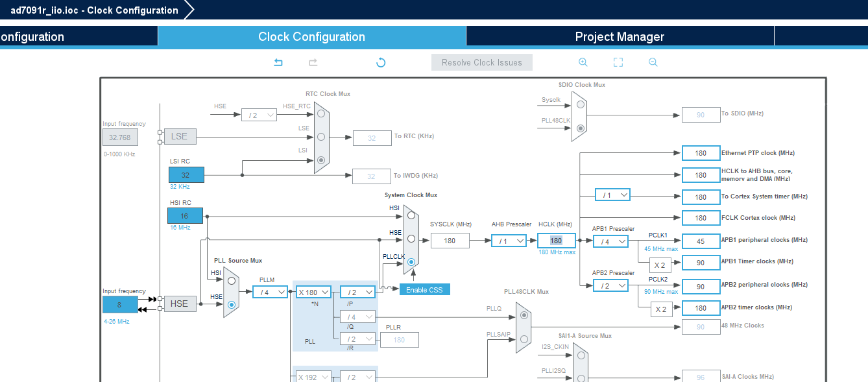
Task: Click the refresh/reset clock icon
Action: coord(381,62)
